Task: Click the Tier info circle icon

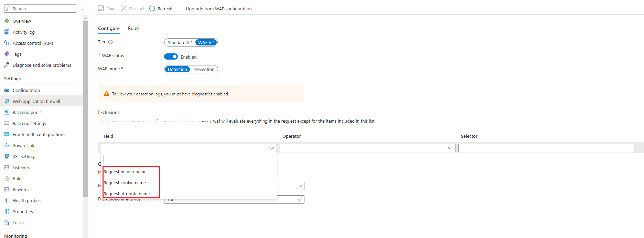Action: [x=110, y=42]
